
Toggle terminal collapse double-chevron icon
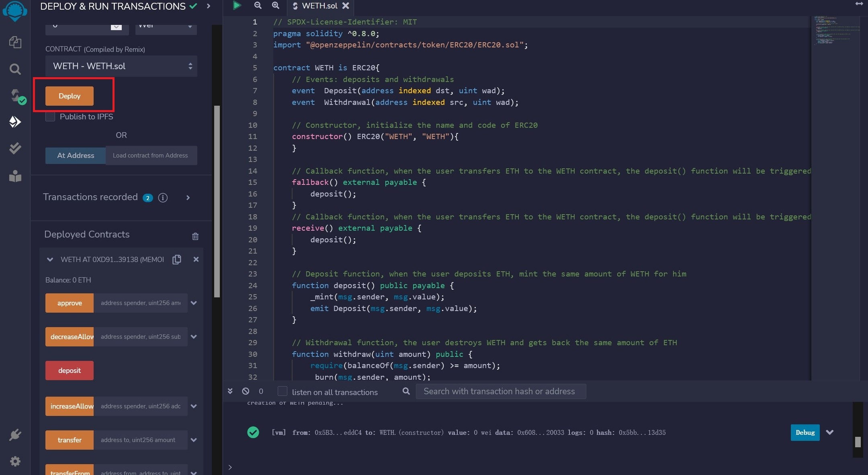click(x=230, y=391)
